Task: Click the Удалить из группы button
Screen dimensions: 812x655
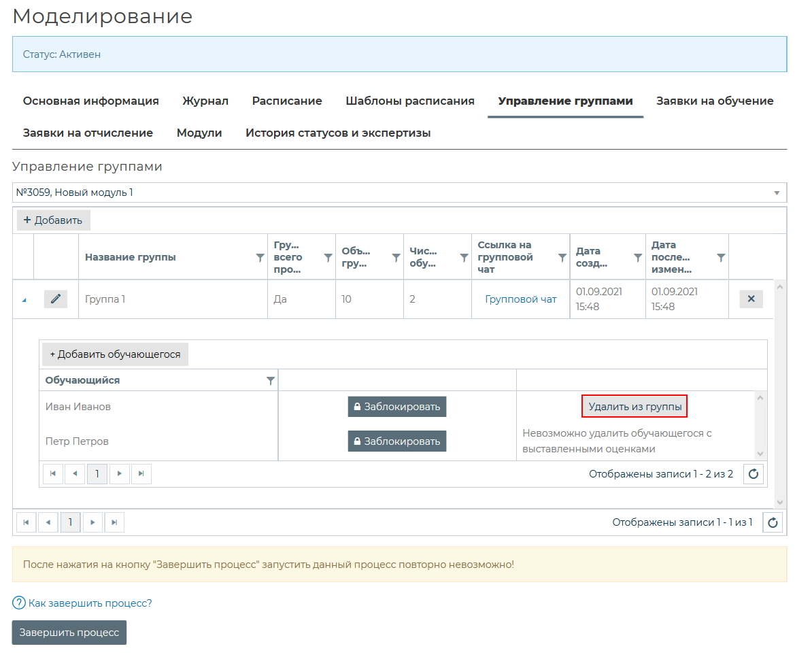Action: tap(635, 407)
